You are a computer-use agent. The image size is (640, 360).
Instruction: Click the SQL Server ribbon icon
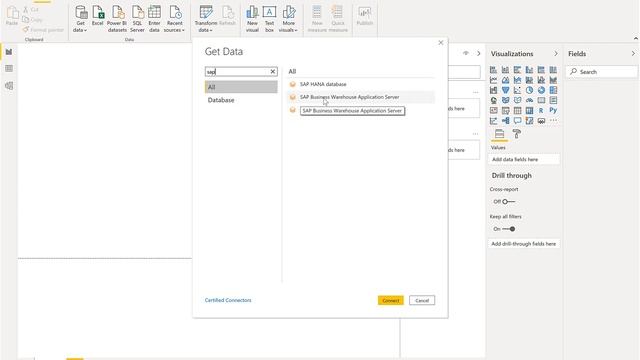tap(137, 19)
